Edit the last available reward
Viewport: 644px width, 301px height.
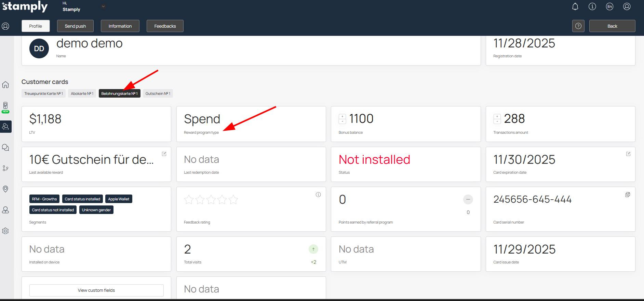[164, 154]
